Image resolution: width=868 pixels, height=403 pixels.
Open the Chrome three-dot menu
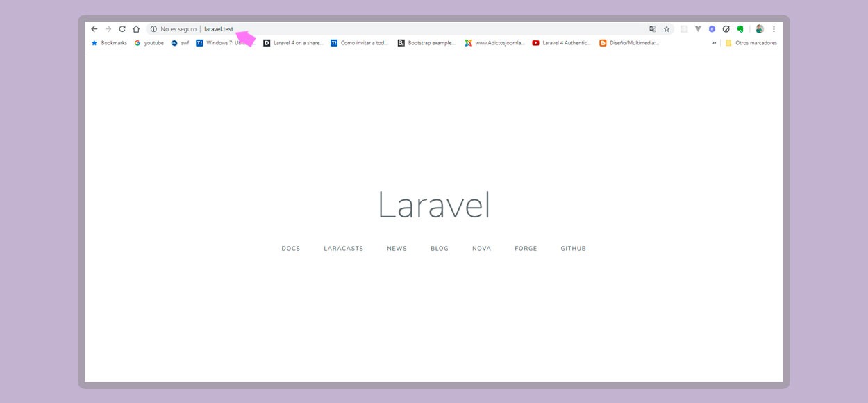point(774,29)
